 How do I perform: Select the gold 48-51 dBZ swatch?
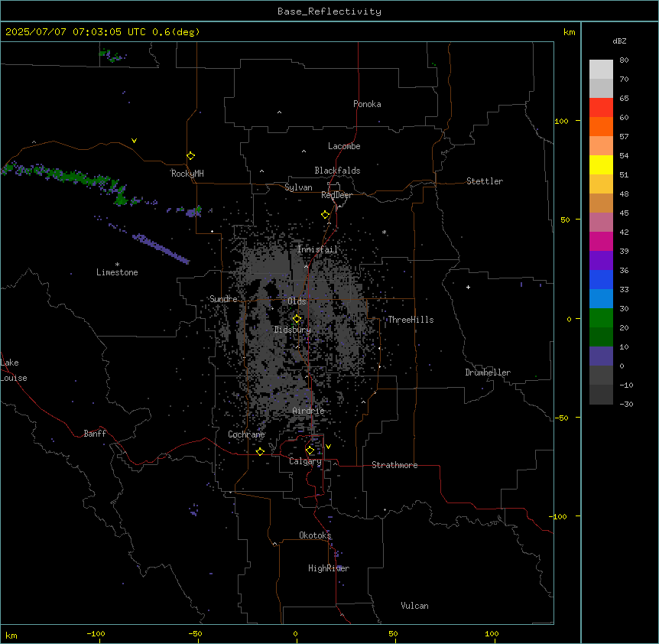[601, 184]
